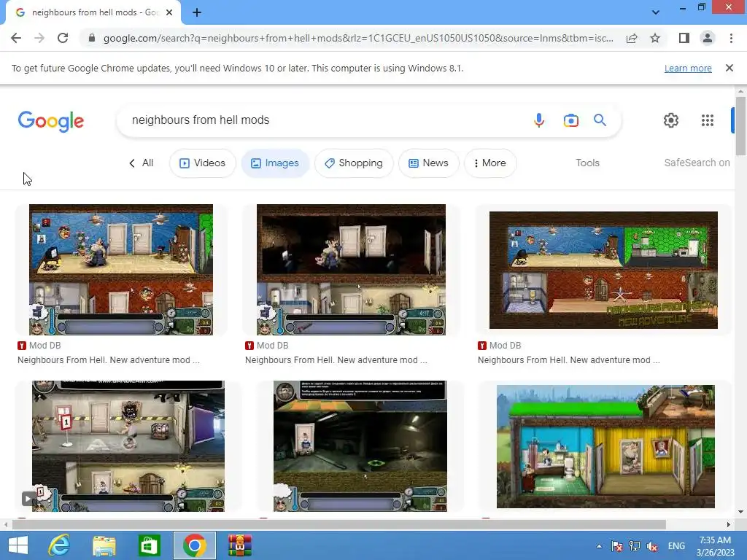The image size is (747, 560).
Task: View site info via padlock icon
Action: [92, 38]
